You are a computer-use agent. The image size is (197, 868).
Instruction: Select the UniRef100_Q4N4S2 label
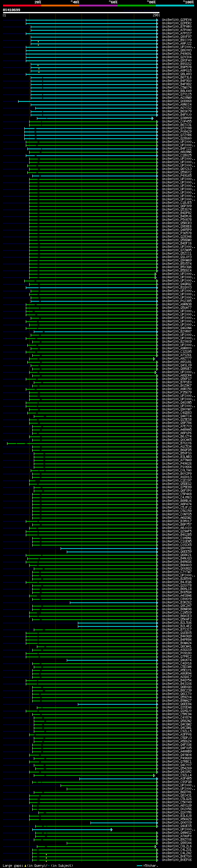click(x=177, y=833)
